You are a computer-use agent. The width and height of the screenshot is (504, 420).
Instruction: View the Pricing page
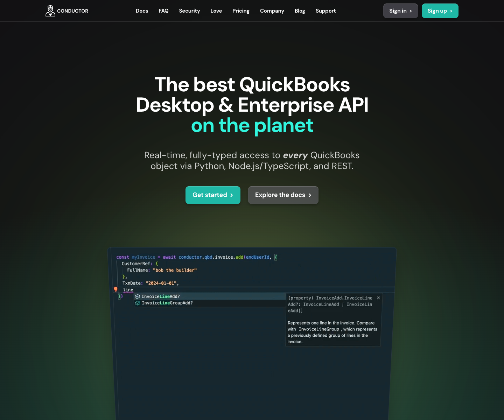click(x=241, y=11)
